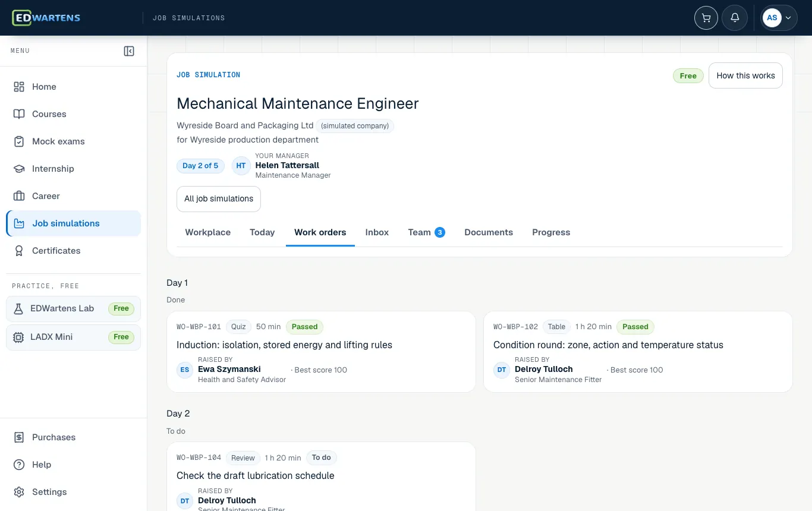The height and width of the screenshot is (511, 812).
Task: Click the Settings gear icon
Action: [x=19, y=492]
